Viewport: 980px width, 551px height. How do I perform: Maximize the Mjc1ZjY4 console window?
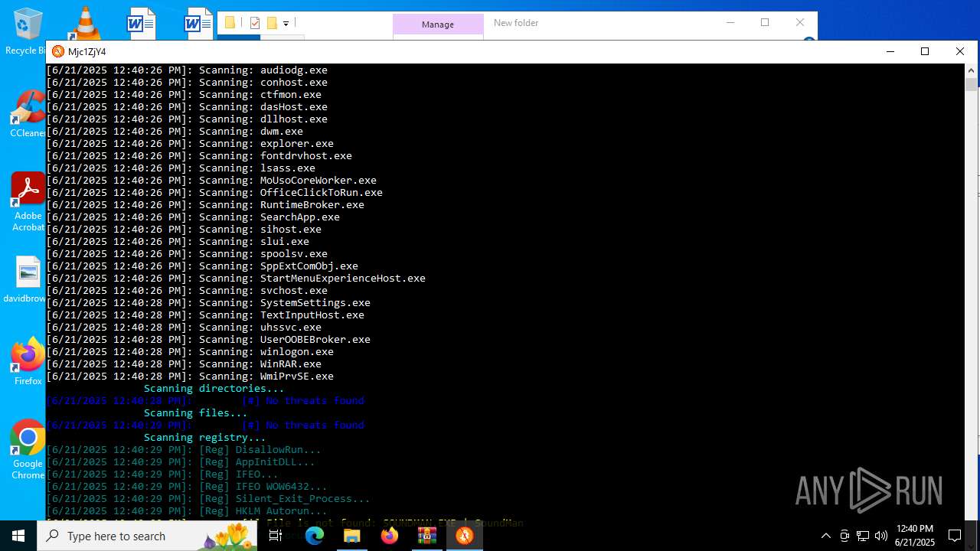925,51
